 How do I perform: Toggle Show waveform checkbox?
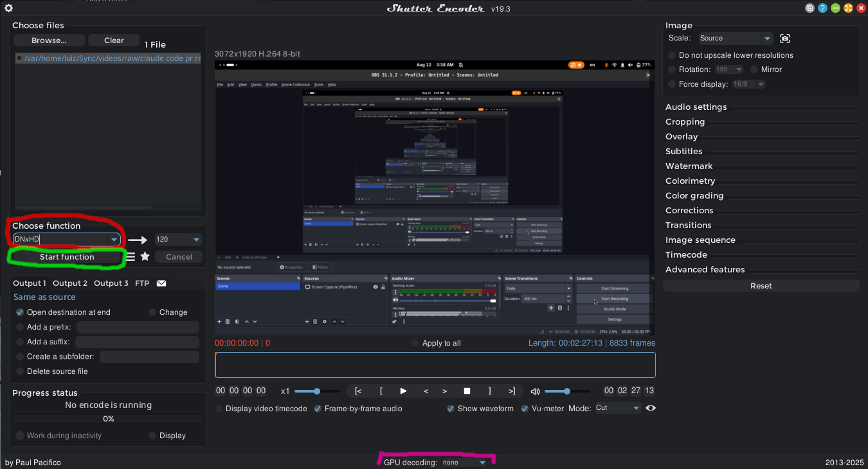451,409
